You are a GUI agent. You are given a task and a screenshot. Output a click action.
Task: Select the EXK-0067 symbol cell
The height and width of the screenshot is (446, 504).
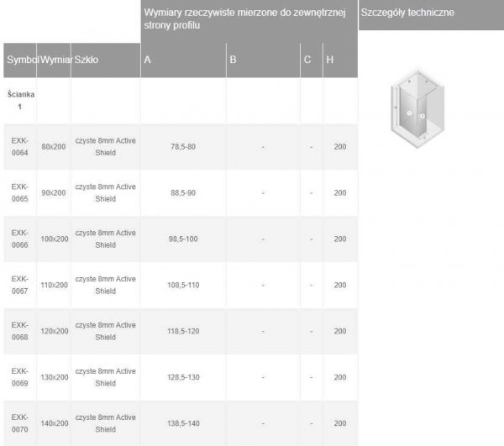20,285
